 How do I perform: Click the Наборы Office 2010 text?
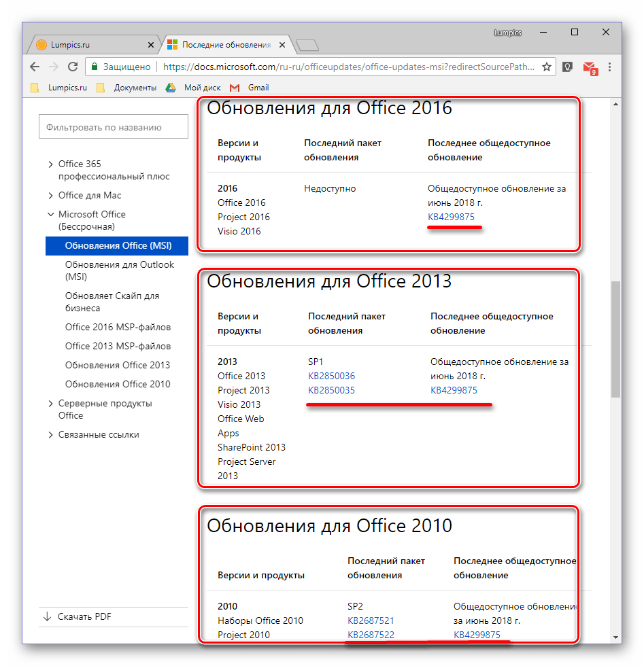tap(260, 621)
